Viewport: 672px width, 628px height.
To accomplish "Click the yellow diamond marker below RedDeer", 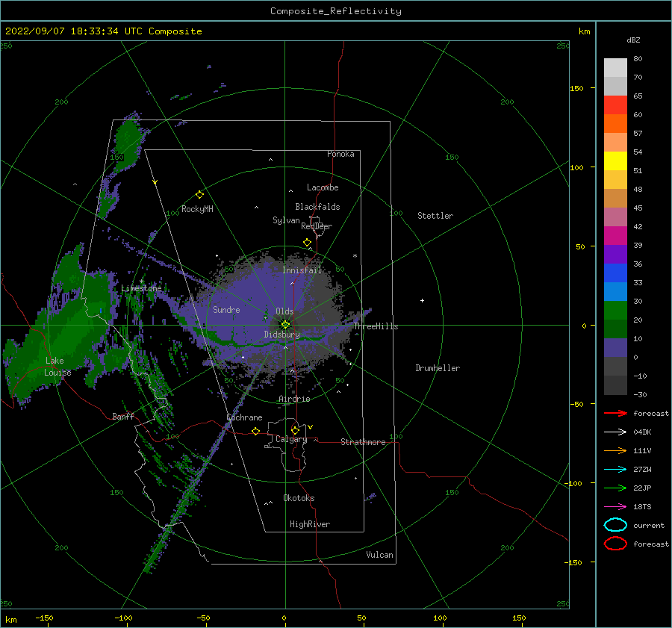I will [x=307, y=242].
